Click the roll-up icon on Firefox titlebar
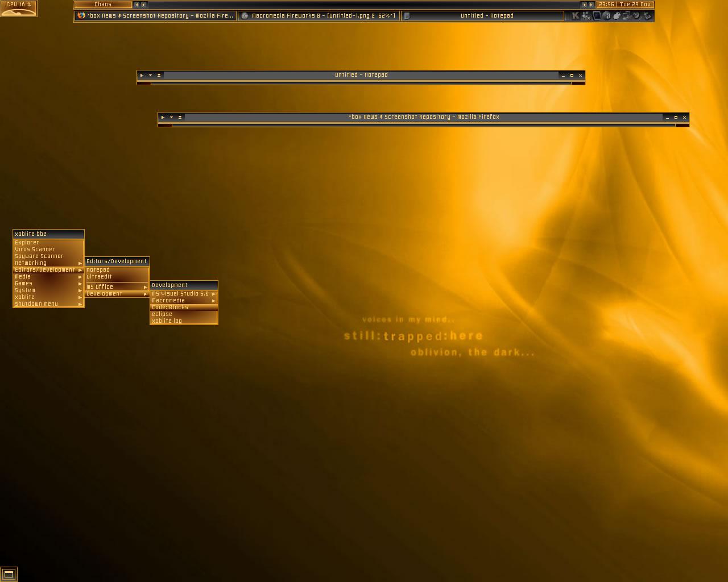This screenshot has height=582, width=728. coord(180,117)
